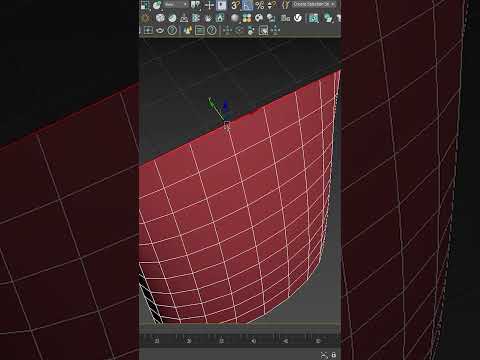
Task: Click the teal framed render icon
Action: tap(313, 18)
